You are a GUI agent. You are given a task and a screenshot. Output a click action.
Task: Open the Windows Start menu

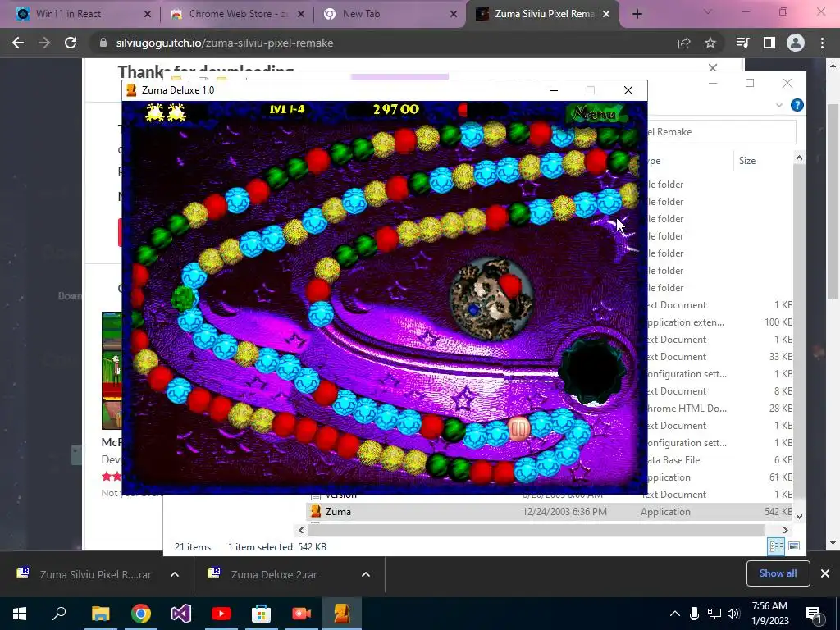point(20,614)
